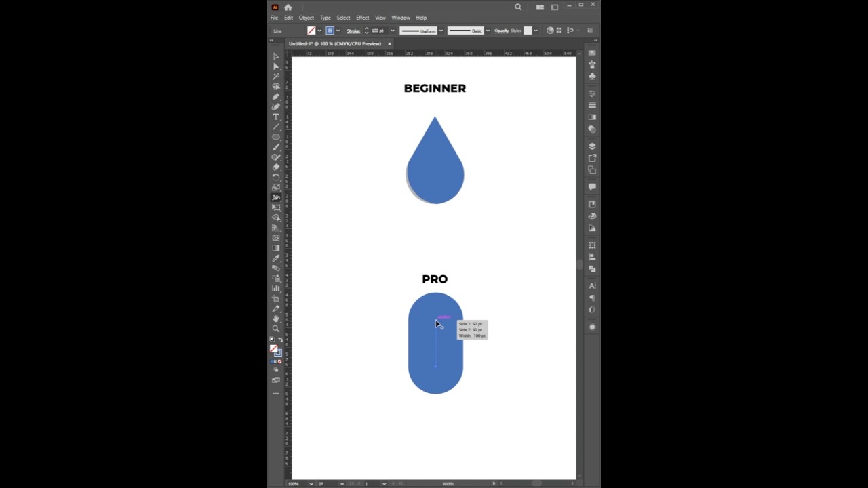The height and width of the screenshot is (488, 868).
Task: Select the Paintbrush tool
Action: [276, 147]
